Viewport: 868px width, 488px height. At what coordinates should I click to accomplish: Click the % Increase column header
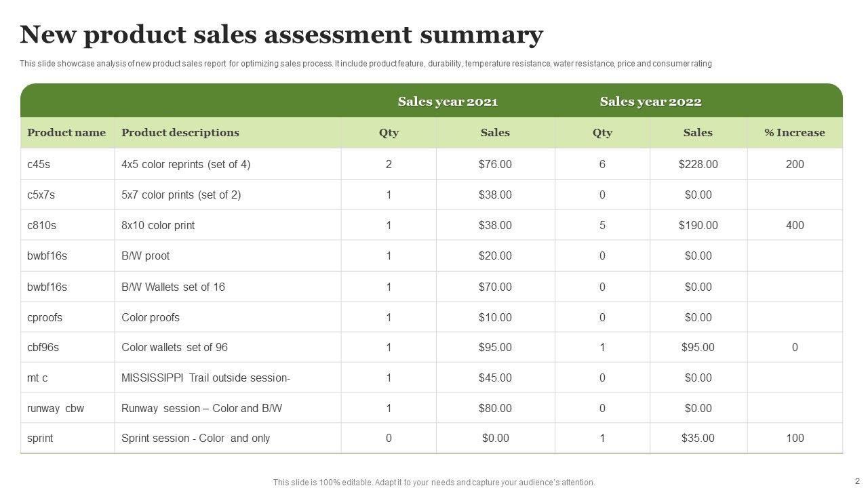pyautogui.click(x=794, y=133)
